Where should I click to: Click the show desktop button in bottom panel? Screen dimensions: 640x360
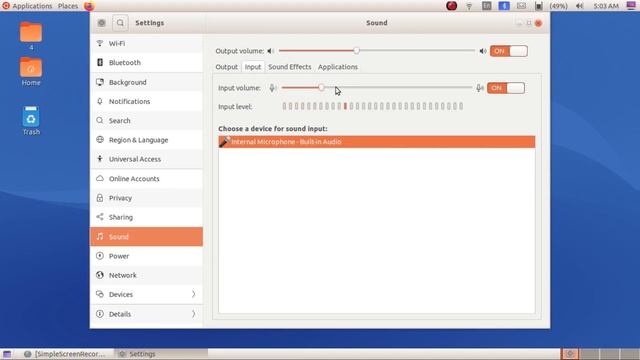click(7, 354)
